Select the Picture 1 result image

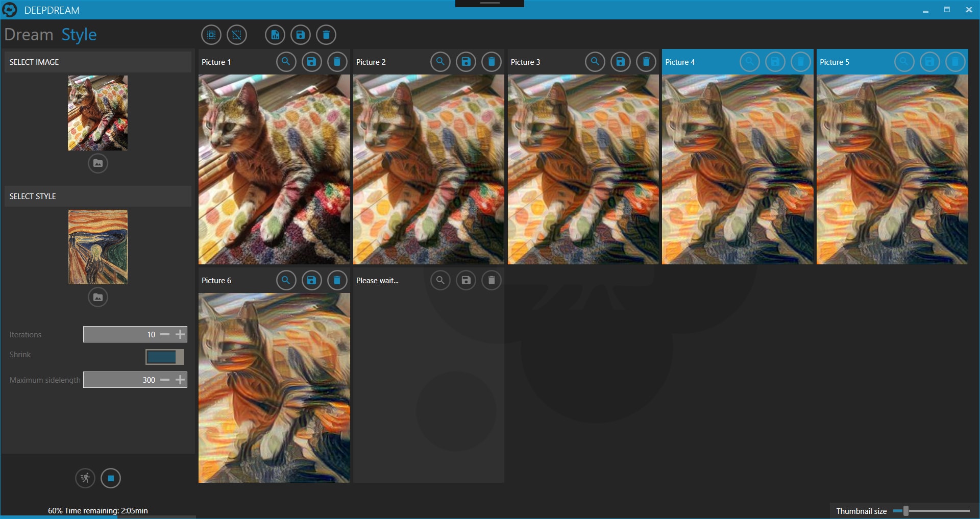[274, 169]
